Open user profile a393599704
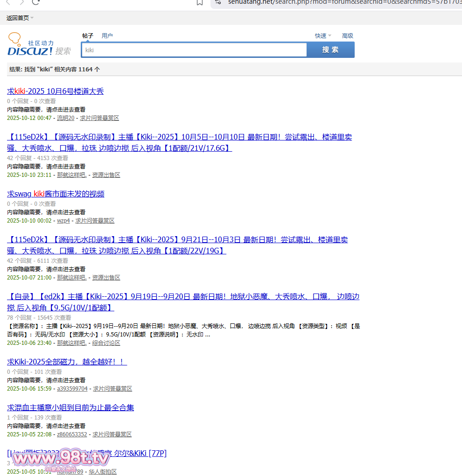Viewport: 462px width, 476px height. point(72,389)
